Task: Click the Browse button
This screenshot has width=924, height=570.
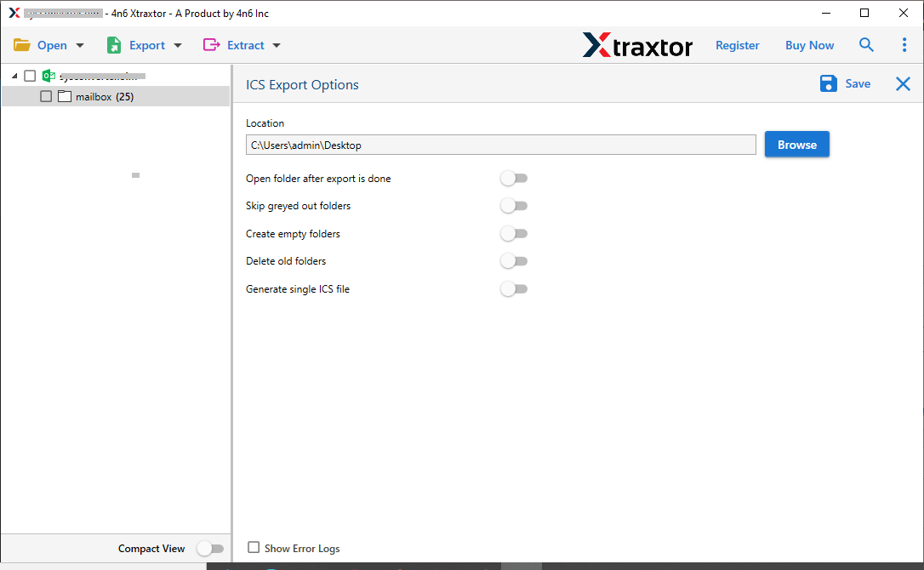Action: pos(796,145)
